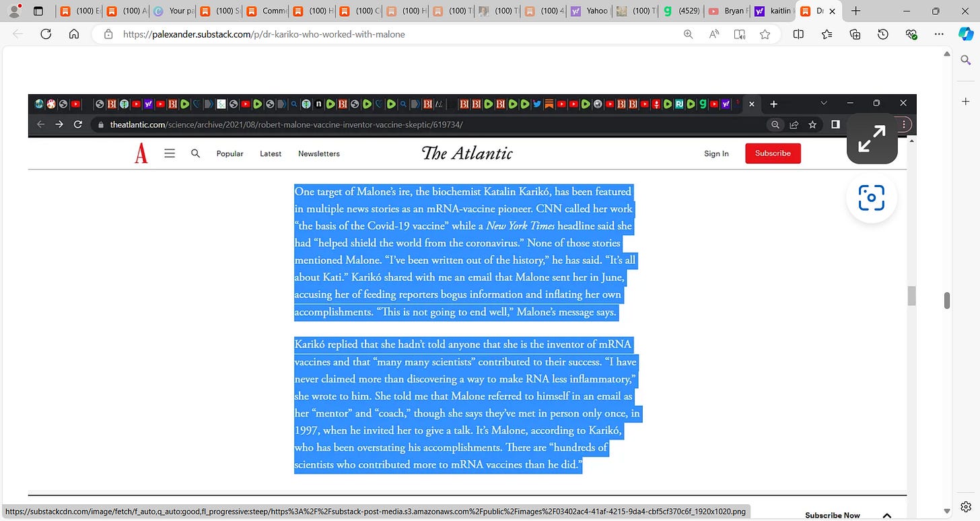Open The Atlantic hamburger menu
Image resolution: width=980 pixels, height=521 pixels.
tap(170, 153)
